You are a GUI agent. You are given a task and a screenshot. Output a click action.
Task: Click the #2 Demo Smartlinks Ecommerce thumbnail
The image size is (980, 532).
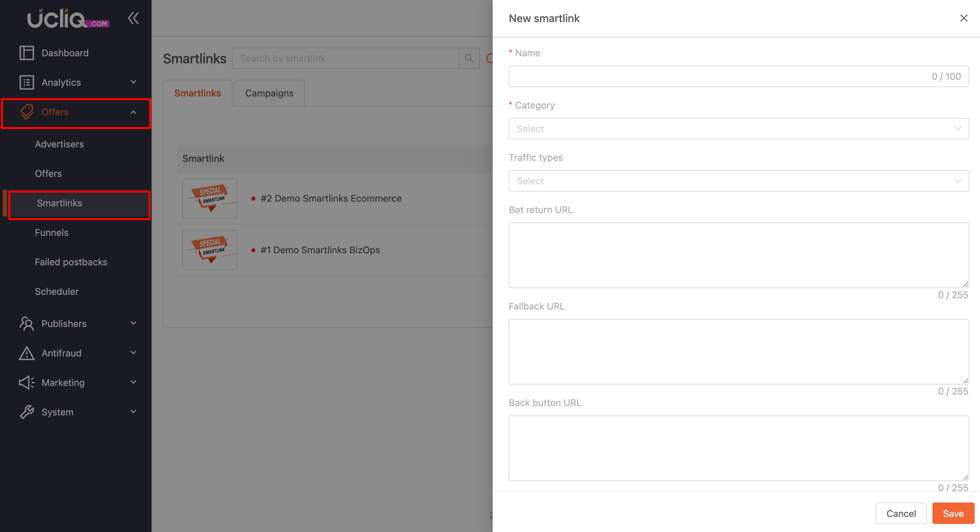209,198
